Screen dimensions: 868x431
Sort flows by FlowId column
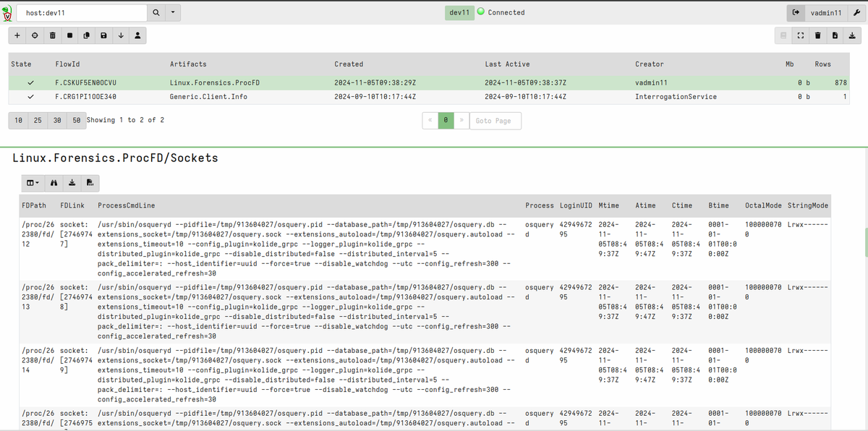pos(67,64)
